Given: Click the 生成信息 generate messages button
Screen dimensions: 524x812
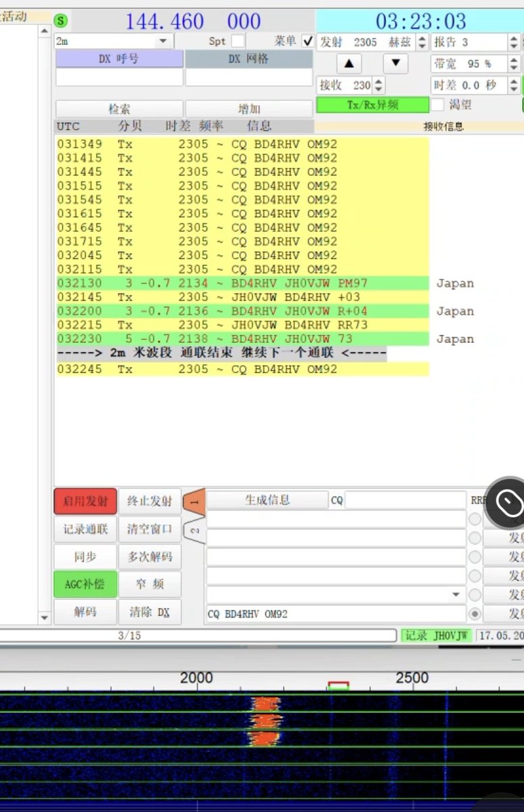Looking at the screenshot, I should coord(267,500).
